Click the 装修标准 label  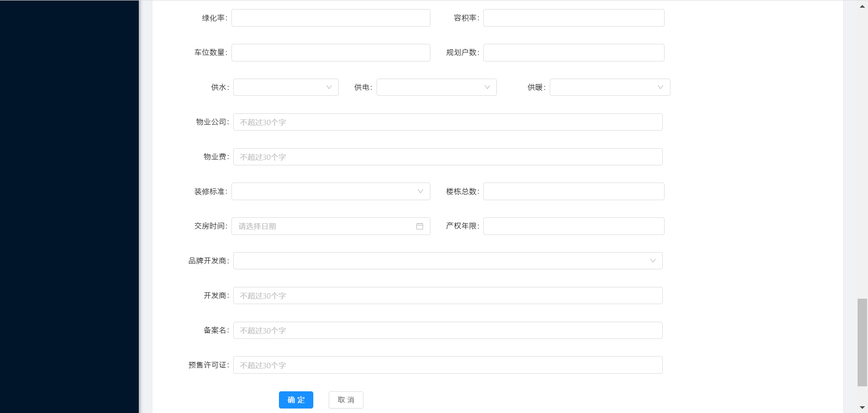coord(211,192)
